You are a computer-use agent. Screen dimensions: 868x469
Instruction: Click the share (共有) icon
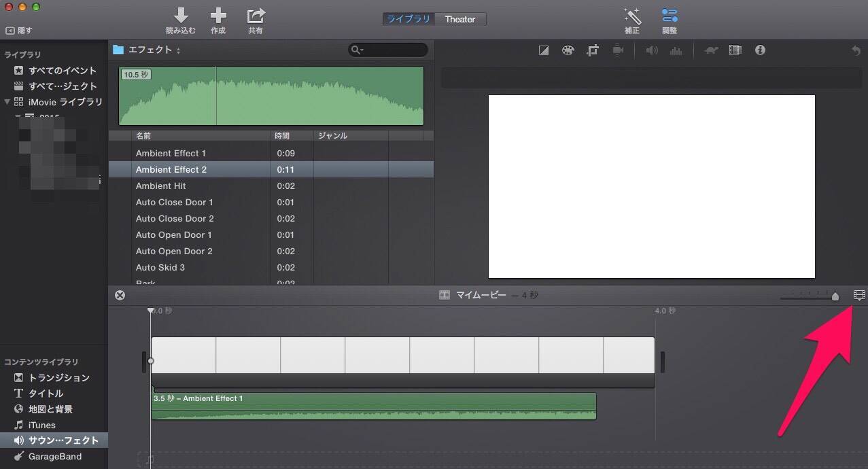click(x=256, y=16)
